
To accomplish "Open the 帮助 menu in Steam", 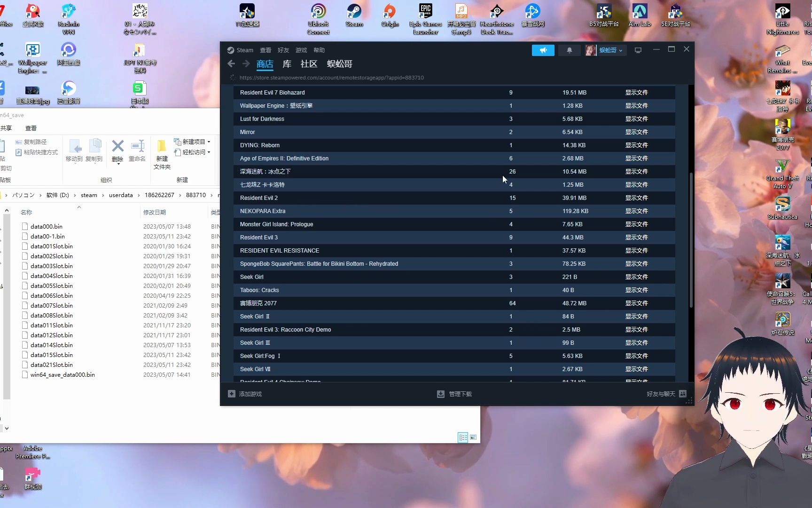I will point(319,50).
